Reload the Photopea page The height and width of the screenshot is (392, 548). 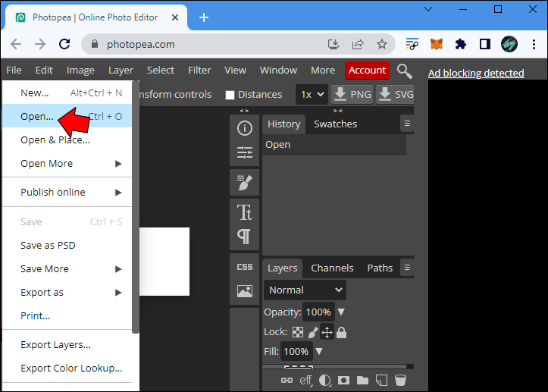(x=64, y=44)
